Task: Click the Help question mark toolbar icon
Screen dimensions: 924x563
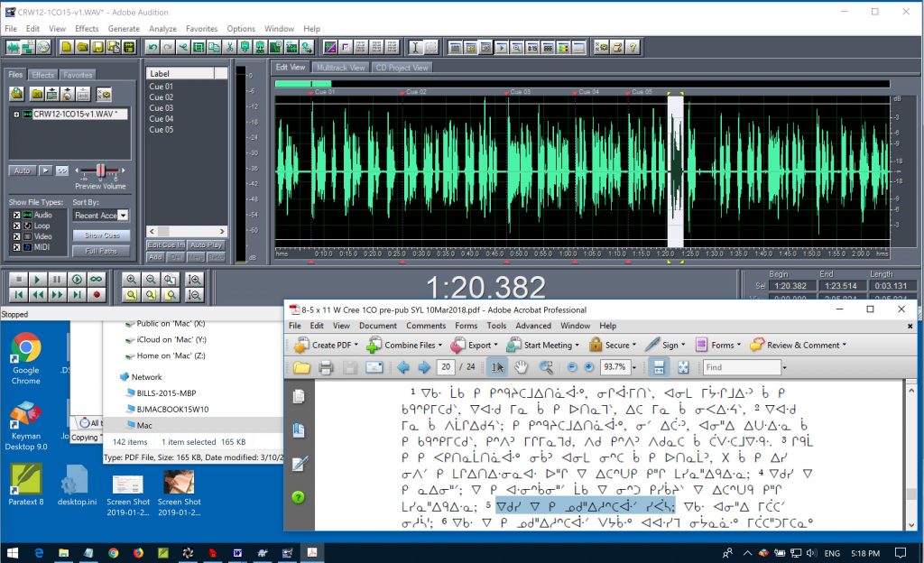Action: pos(633,47)
